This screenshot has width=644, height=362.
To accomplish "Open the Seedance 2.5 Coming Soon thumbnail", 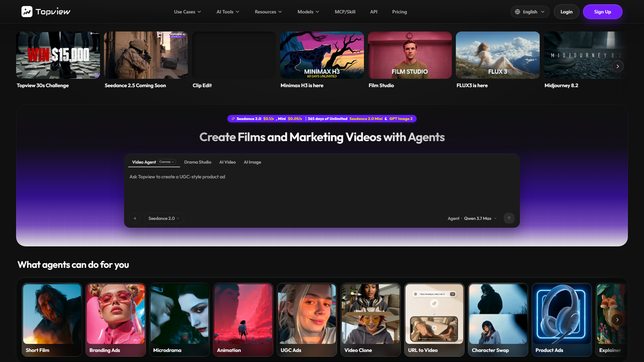I will click(146, 55).
